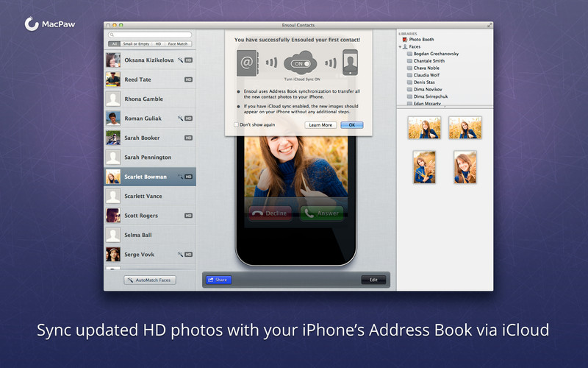588x368 pixels.
Task: Click the OK button
Action: pos(352,125)
